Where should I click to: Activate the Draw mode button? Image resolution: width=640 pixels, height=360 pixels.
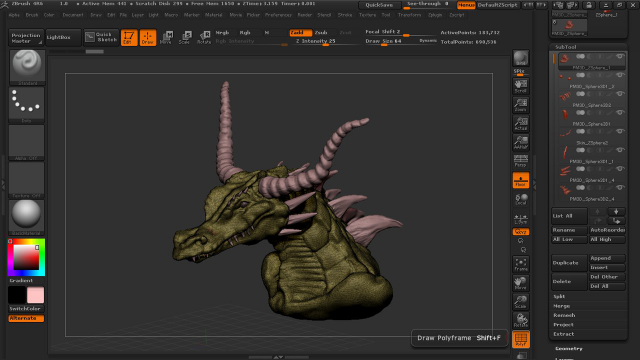[x=148, y=38]
